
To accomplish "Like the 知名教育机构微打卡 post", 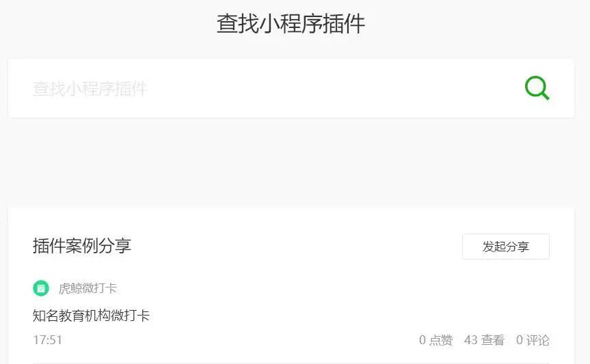I will coord(435,340).
